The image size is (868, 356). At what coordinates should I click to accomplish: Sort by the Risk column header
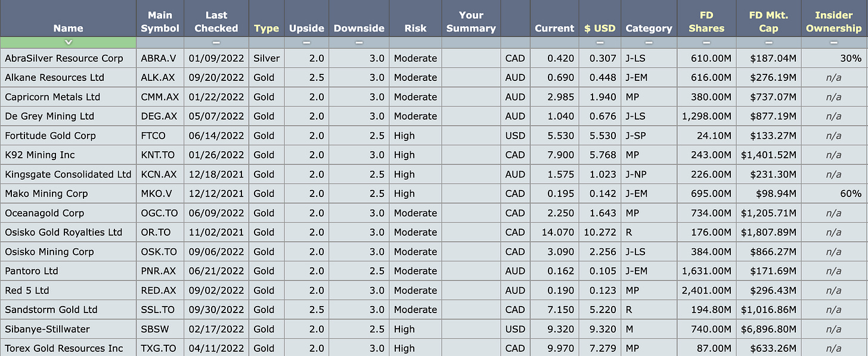416,28
